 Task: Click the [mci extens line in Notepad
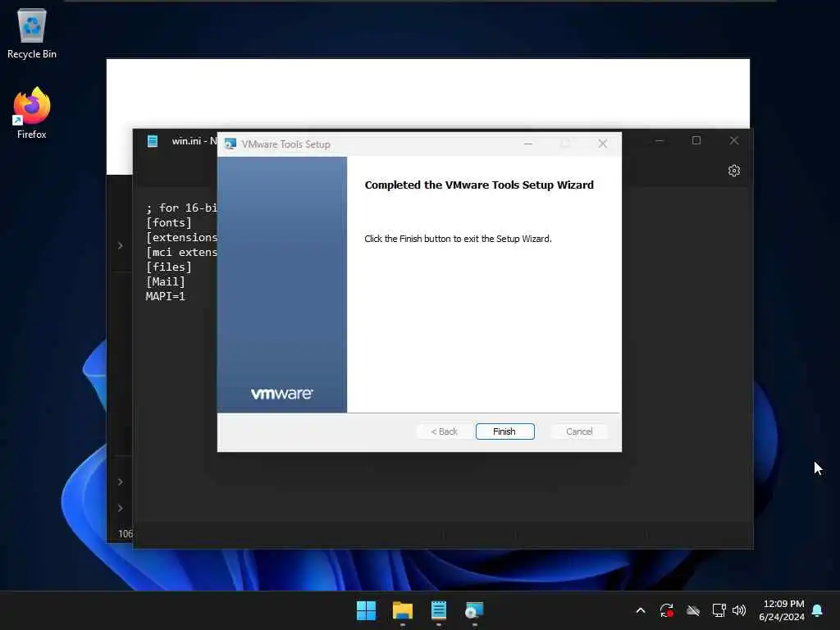tap(181, 252)
